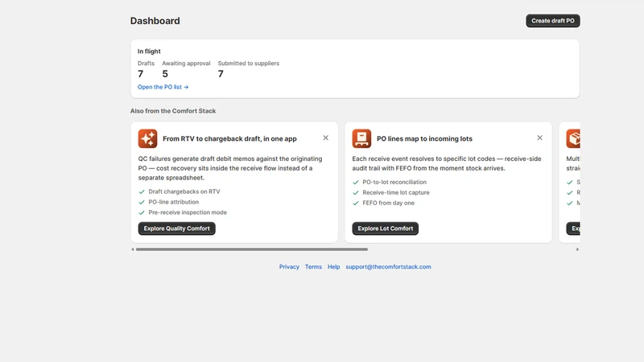Screen dimensions: 644x362
Task: Click the Lot Comfort pallet app icon
Action: click(361, 138)
